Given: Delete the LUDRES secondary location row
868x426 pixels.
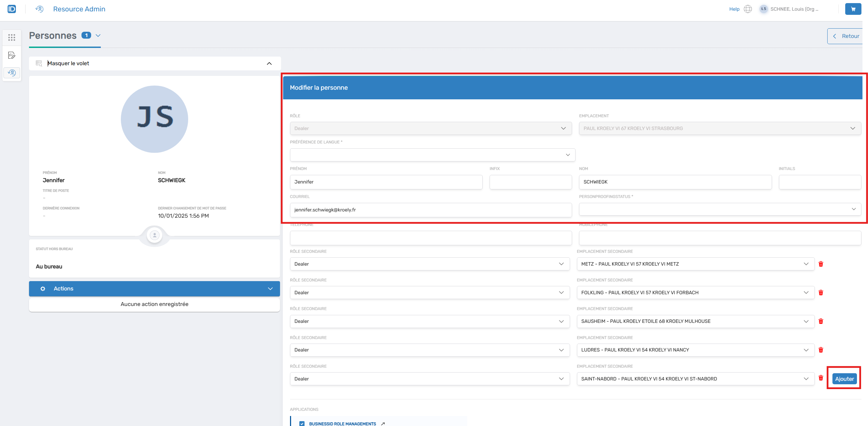Looking at the screenshot, I should tap(821, 350).
